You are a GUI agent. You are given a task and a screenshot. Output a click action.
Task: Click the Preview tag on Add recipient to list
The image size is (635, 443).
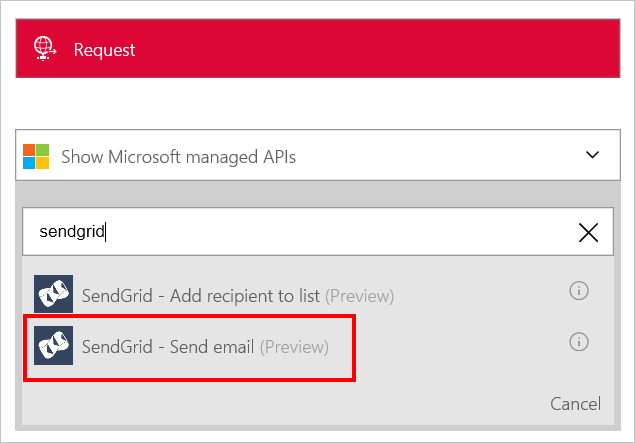pyautogui.click(x=360, y=296)
